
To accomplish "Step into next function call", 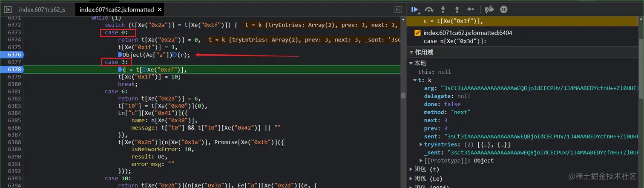I will (443, 9).
